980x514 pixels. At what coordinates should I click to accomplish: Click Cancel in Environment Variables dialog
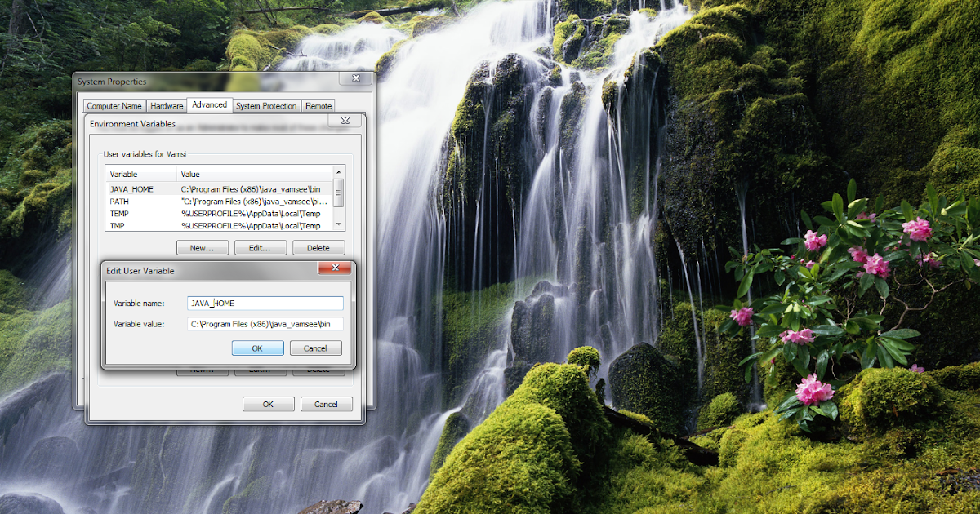click(327, 404)
